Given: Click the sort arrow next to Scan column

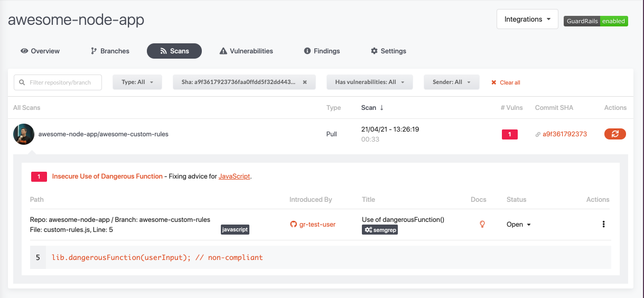Looking at the screenshot, I should coord(381,108).
